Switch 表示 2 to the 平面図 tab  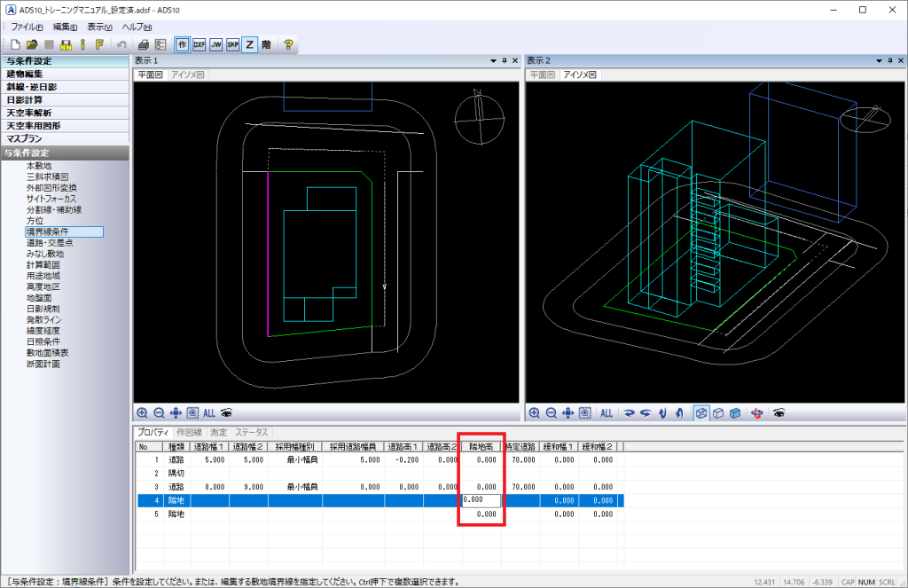click(x=543, y=74)
